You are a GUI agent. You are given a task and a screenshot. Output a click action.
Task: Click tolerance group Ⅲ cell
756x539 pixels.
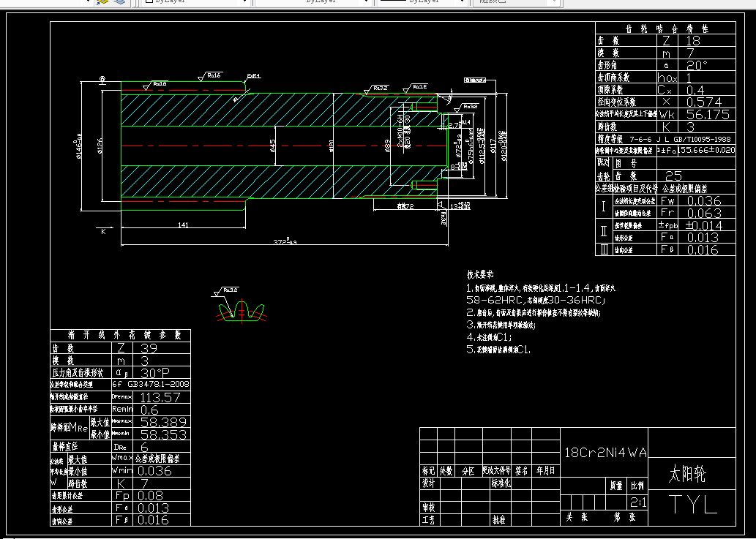coord(604,249)
